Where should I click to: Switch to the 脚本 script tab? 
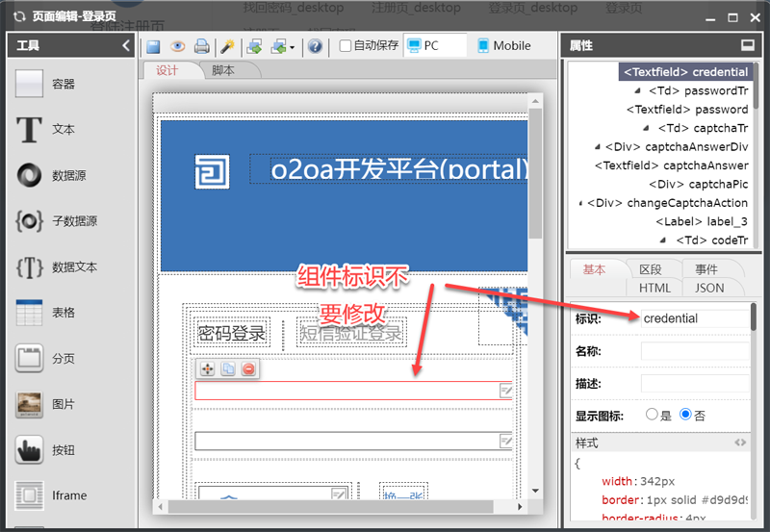coord(223,70)
